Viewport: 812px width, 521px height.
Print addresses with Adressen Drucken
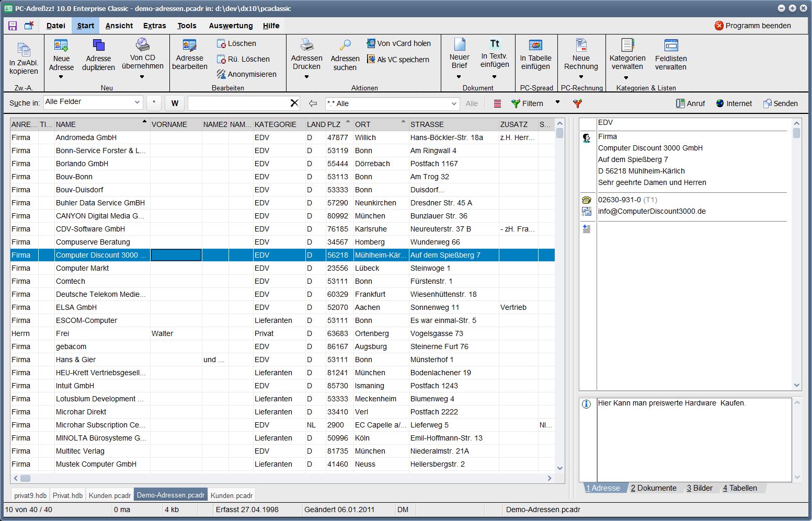307,54
